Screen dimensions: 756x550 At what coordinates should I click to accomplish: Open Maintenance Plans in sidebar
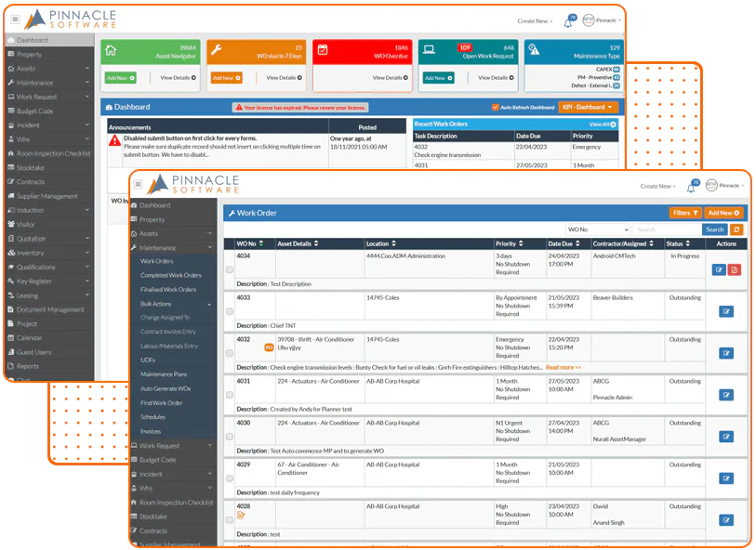[x=164, y=374]
